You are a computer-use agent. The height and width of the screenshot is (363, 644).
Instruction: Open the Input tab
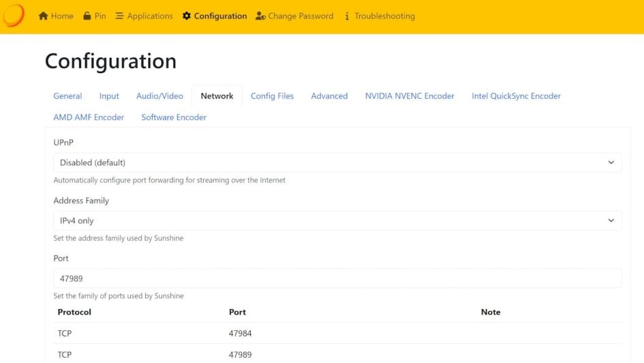pyautogui.click(x=109, y=96)
